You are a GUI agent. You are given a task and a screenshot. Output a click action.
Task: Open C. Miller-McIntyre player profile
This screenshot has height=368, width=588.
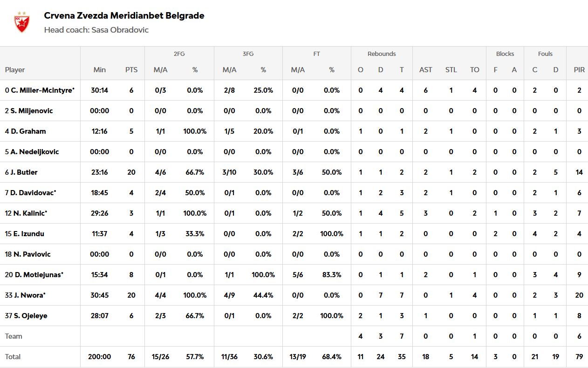(x=42, y=90)
